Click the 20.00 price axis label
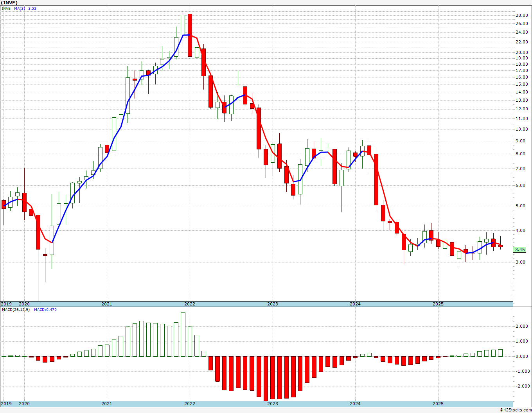This screenshot has width=532, height=413. click(x=521, y=52)
